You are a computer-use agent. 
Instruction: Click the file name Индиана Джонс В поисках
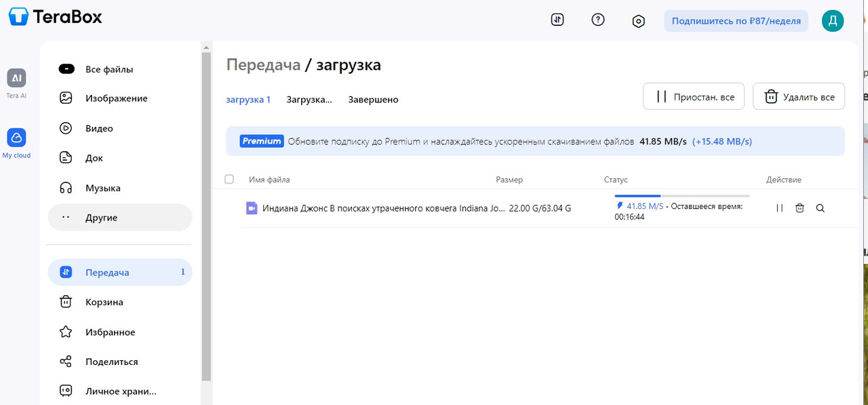pos(384,208)
